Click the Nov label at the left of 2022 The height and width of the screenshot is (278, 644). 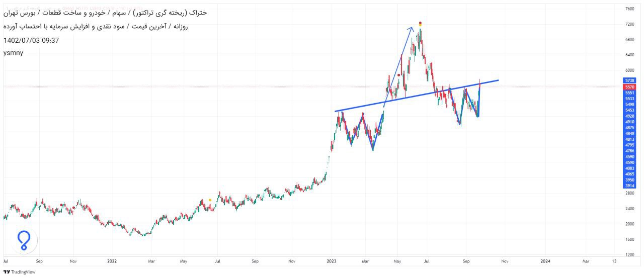click(73, 261)
